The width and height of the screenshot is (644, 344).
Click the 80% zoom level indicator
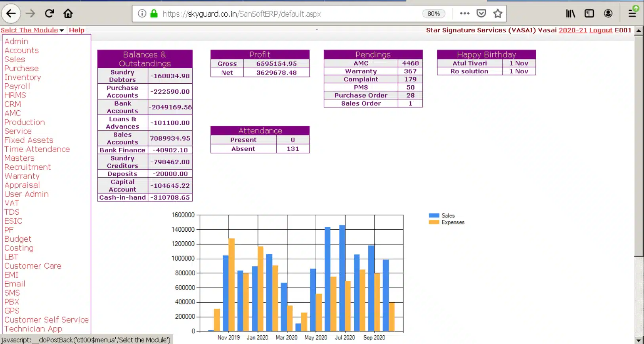tap(434, 13)
